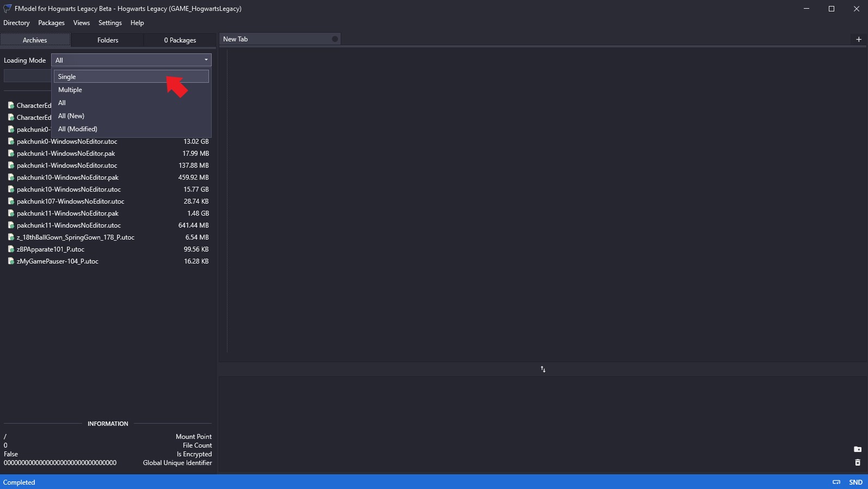The width and height of the screenshot is (868, 489).
Task: Select pakchunk1-WindowsNoEditor.utoc archive
Action: [x=108, y=166]
